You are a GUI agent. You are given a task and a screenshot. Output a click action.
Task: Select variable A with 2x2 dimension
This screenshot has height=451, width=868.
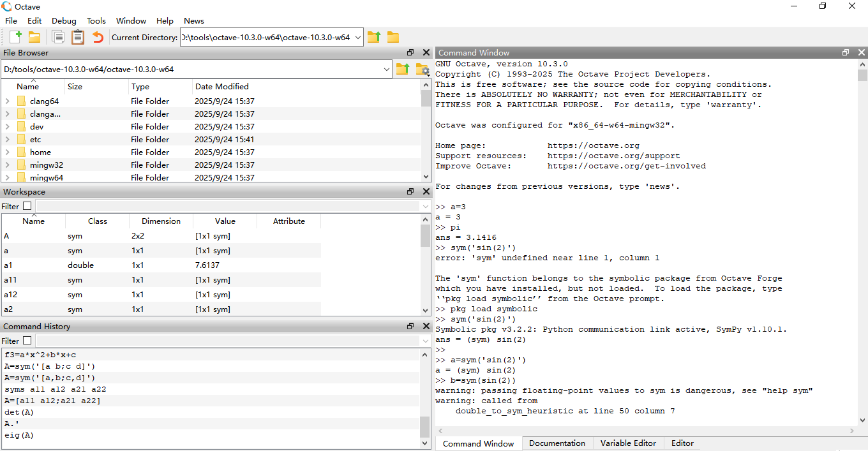[x=161, y=236]
